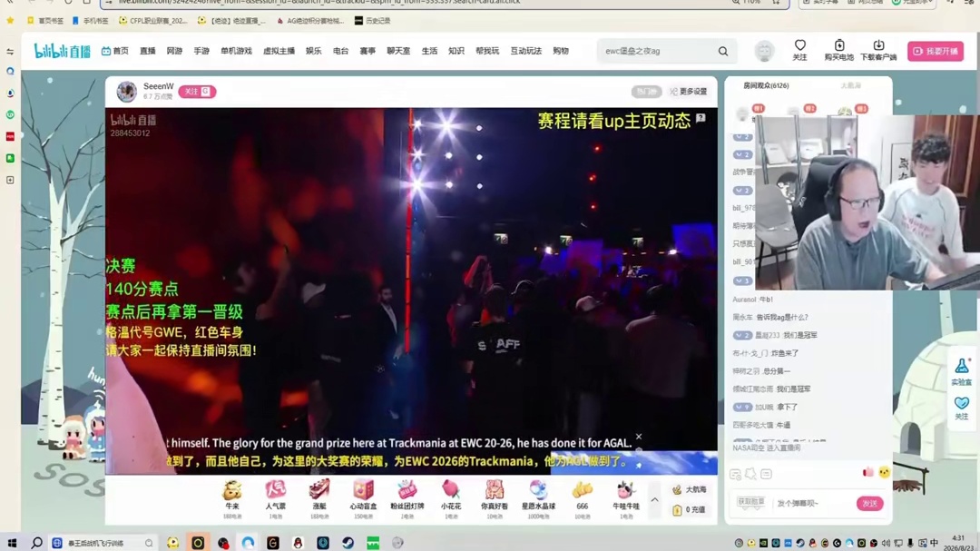980x551 pixels.
Task: Send the 你真好看 gift
Action: click(495, 499)
